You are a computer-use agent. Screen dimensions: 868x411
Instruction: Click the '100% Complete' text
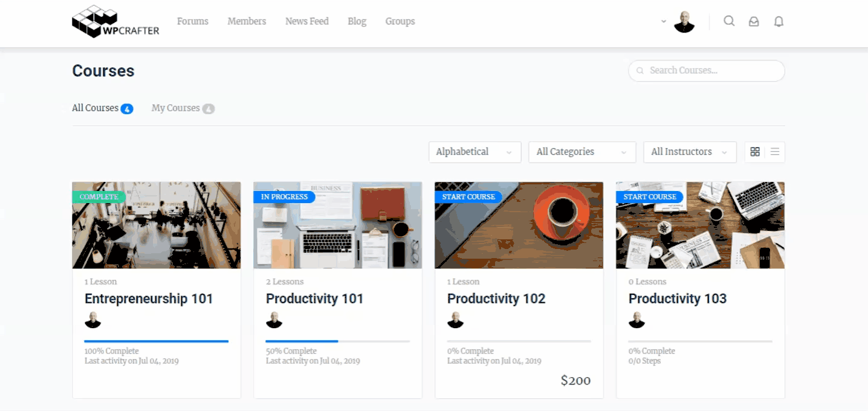(x=112, y=351)
